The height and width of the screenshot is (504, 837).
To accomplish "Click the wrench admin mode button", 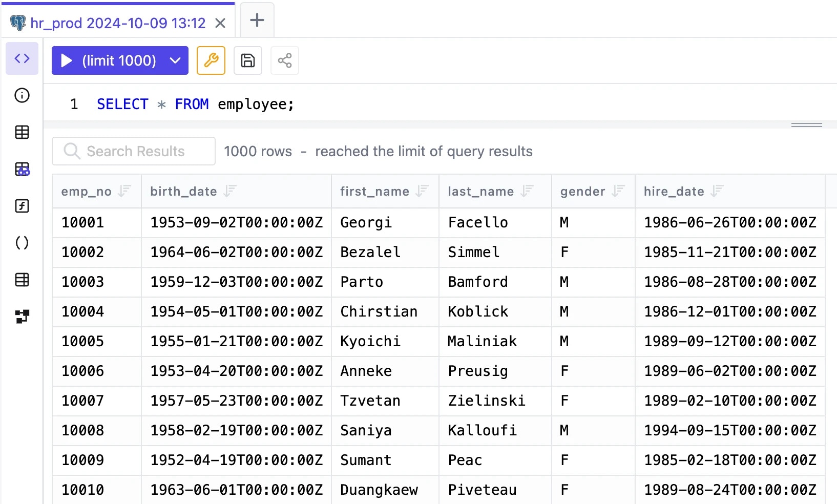I will click(x=211, y=60).
